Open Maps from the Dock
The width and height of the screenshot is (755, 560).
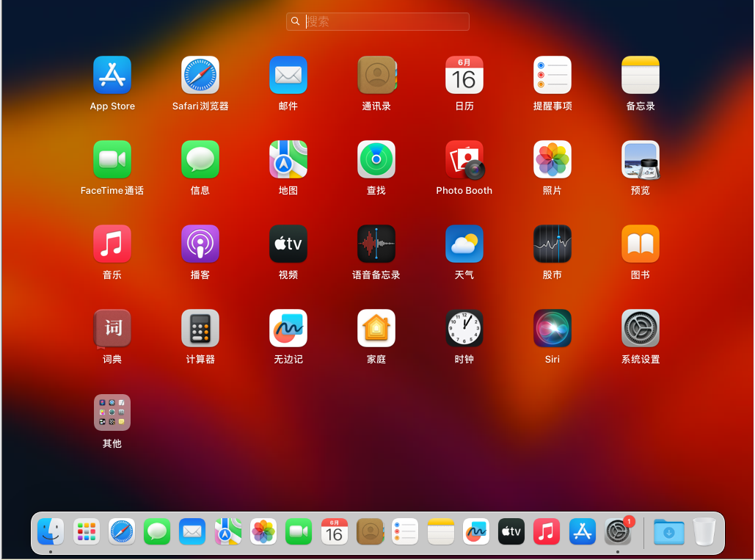coord(227,531)
